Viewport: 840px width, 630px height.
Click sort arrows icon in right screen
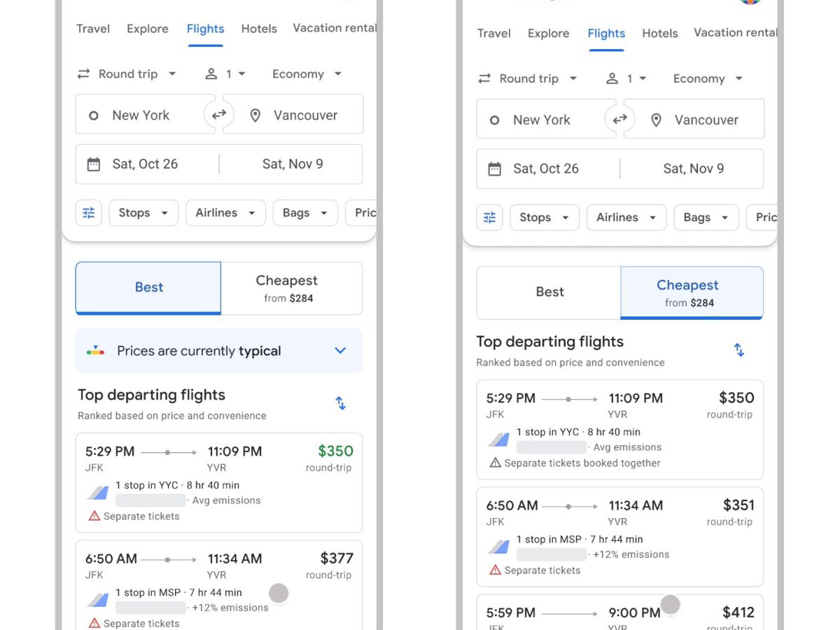738,350
